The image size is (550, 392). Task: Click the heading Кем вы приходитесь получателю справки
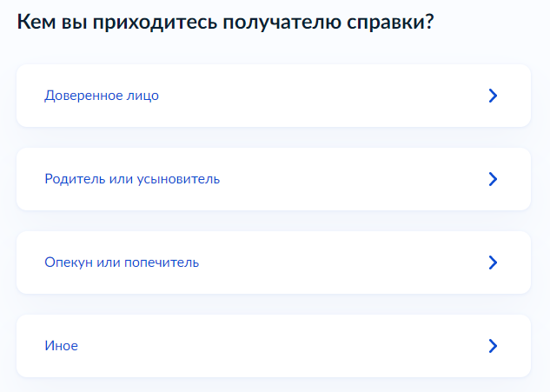tap(225, 23)
